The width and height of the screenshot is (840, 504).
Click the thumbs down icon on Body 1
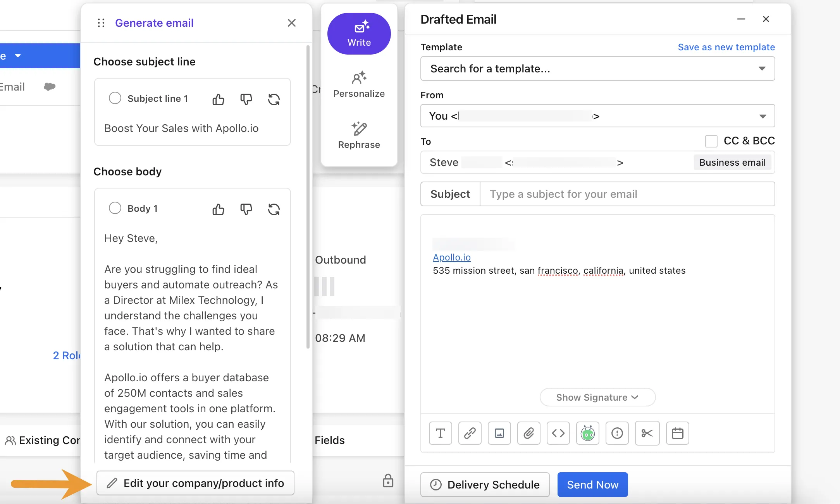click(246, 209)
